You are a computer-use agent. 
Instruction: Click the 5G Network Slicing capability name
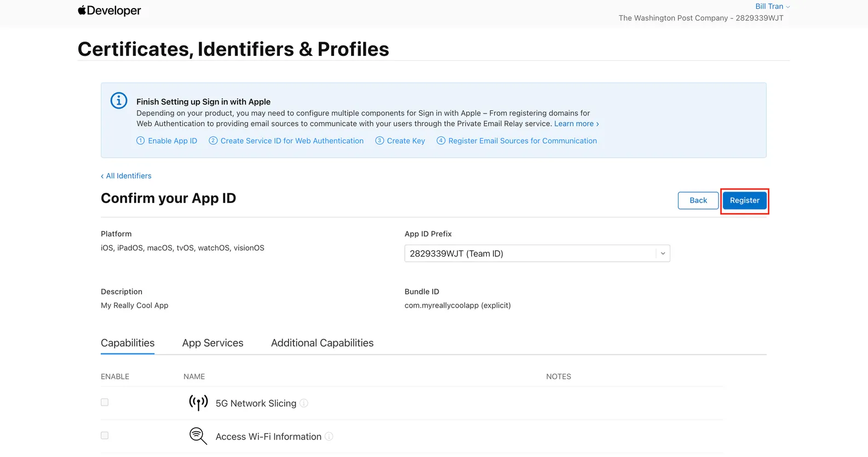tap(256, 403)
